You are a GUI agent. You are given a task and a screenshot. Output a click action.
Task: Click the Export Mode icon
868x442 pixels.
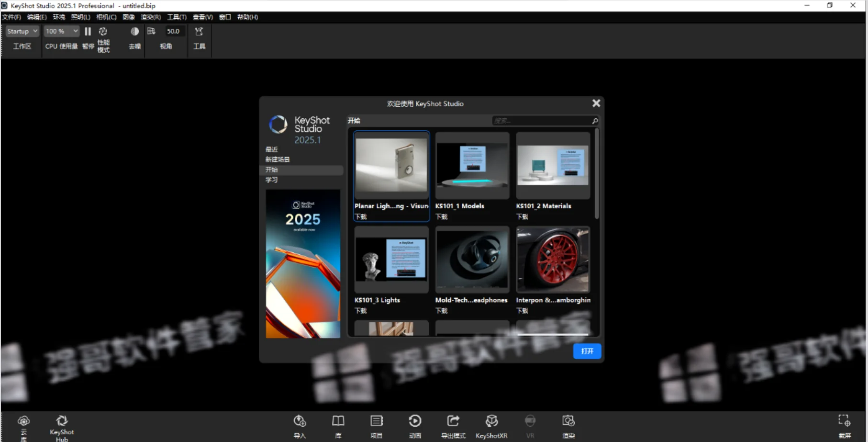tap(453, 421)
